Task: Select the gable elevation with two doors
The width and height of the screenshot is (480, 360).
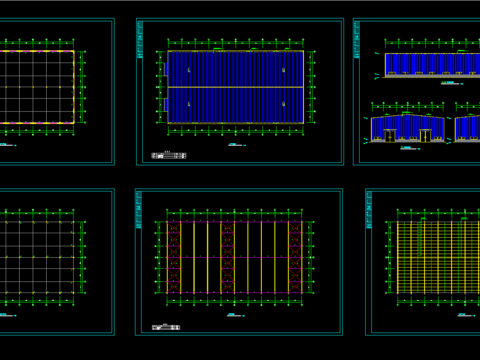Action: pos(407,128)
